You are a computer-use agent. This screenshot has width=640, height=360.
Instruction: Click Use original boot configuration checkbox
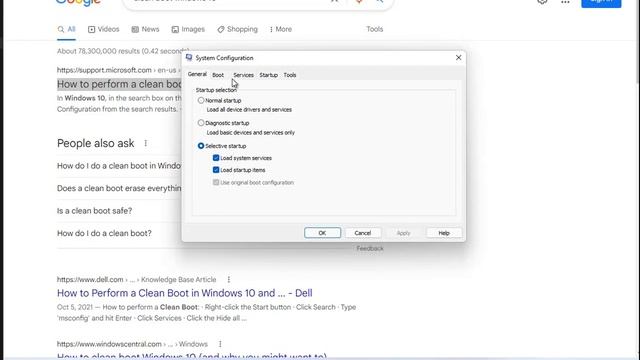[216, 182]
